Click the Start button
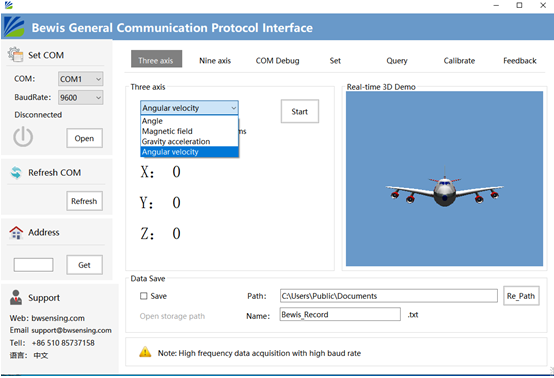The image size is (554, 378). tap(300, 111)
